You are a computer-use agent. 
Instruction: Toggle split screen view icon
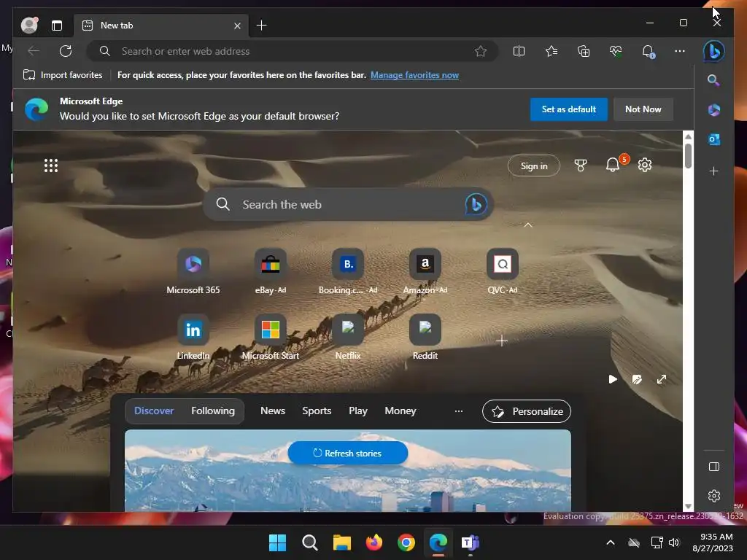tap(519, 51)
